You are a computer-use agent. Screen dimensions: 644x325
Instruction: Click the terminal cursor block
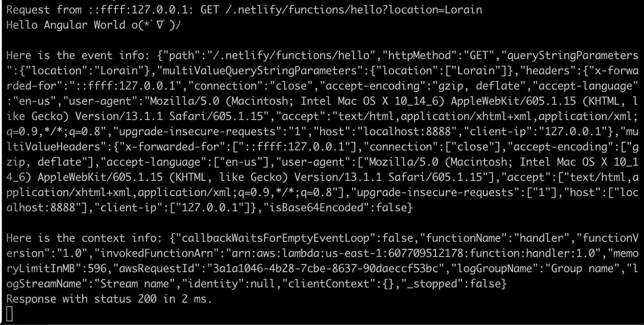point(9,314)
